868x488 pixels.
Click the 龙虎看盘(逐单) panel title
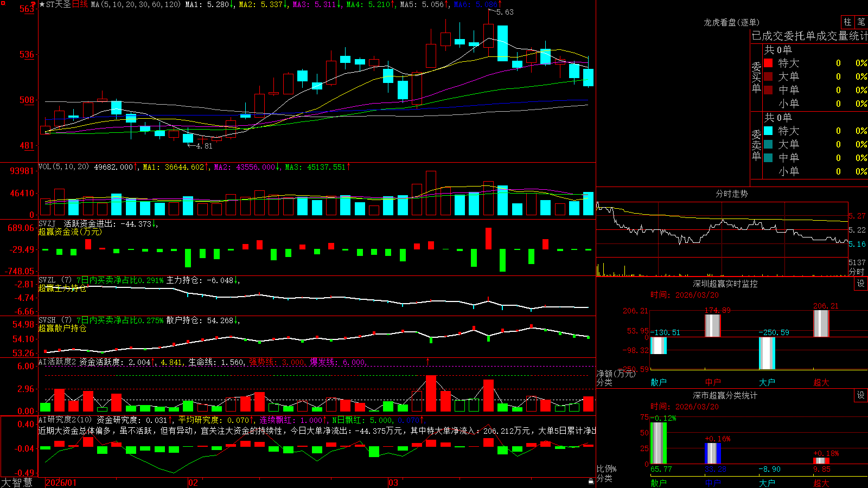pyautogui.click(x=731, y=22)
